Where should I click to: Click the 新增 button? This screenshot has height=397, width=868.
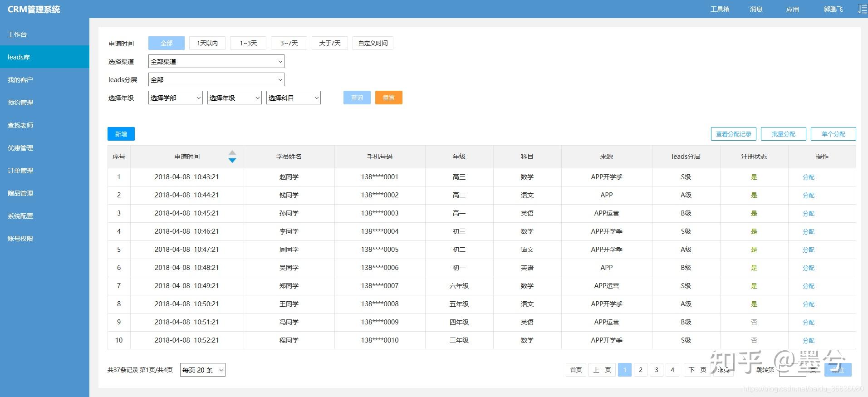(121, 134)
